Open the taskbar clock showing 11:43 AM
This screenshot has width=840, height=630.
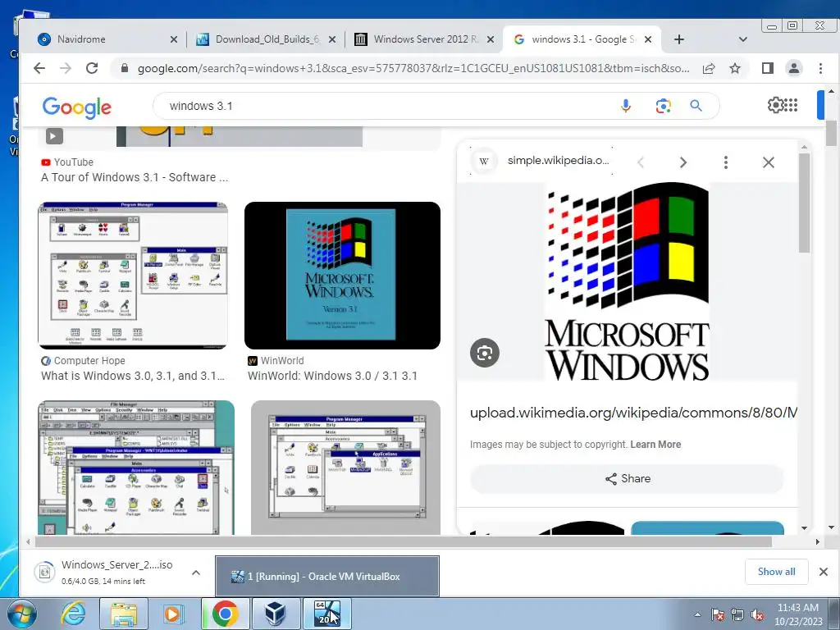tap(797, 614)
